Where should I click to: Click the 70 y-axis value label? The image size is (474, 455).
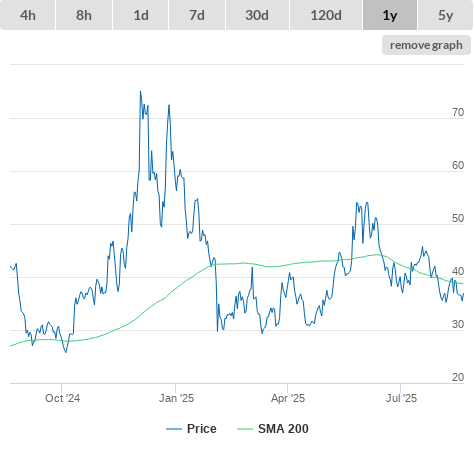point(458,112)
